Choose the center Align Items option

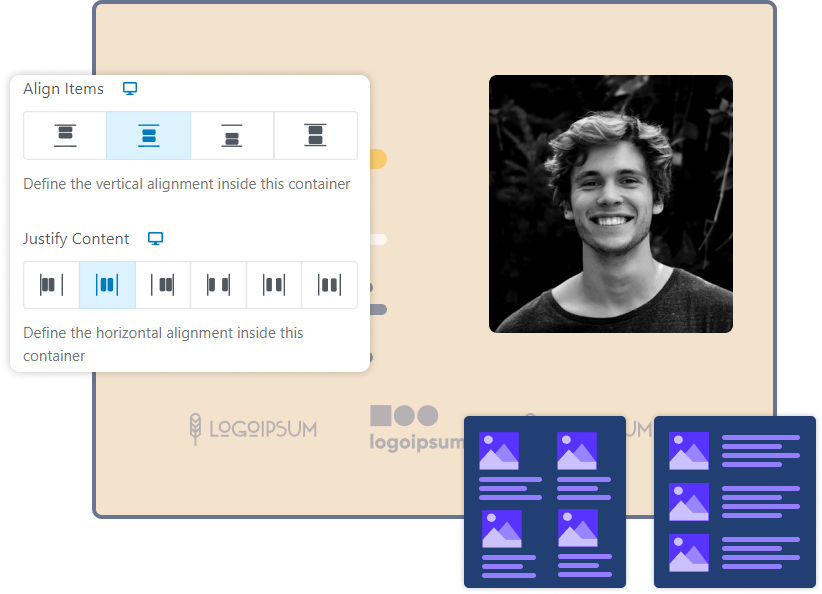(148, 136)
